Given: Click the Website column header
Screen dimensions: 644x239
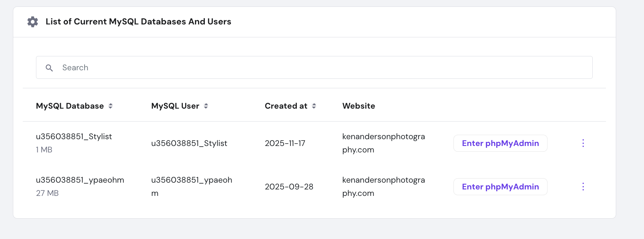Looking at the screenshot, I should [x=359, y=106].
